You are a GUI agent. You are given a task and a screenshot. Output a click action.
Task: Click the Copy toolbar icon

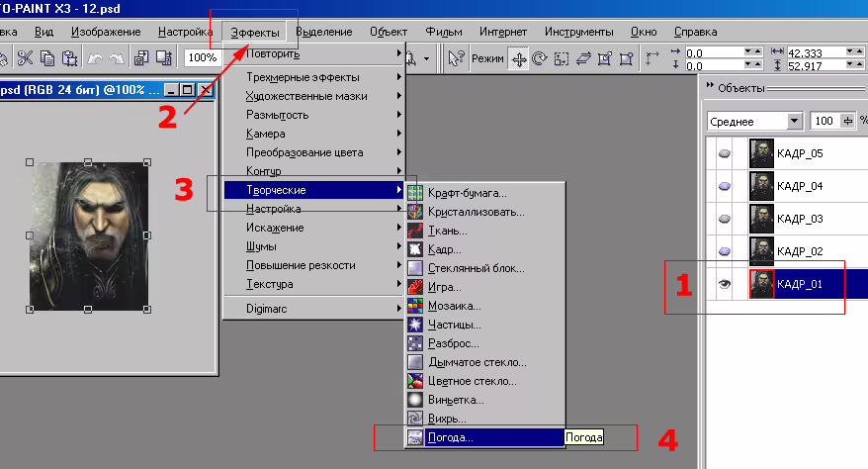(x=47, y=57)
